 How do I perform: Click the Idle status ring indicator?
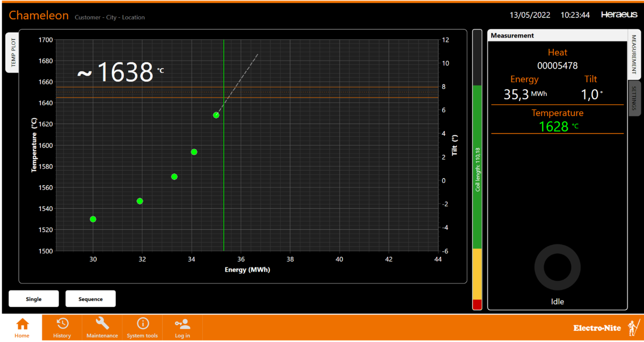557,267
